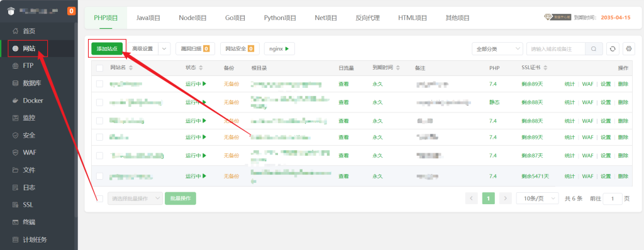This screenshot has height=250, width=644.
Task: Open 终端 terminal in the sidebar
Action: tap(29, 222)
